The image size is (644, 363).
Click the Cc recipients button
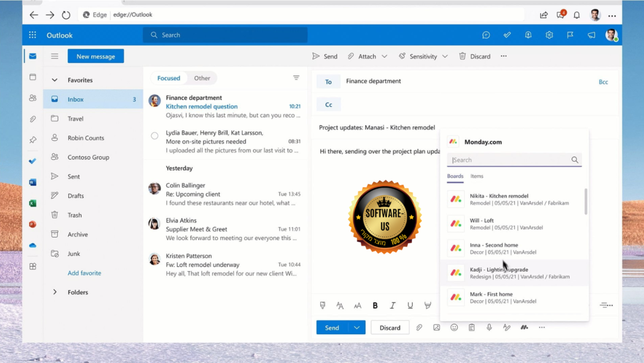coord(328,105)
